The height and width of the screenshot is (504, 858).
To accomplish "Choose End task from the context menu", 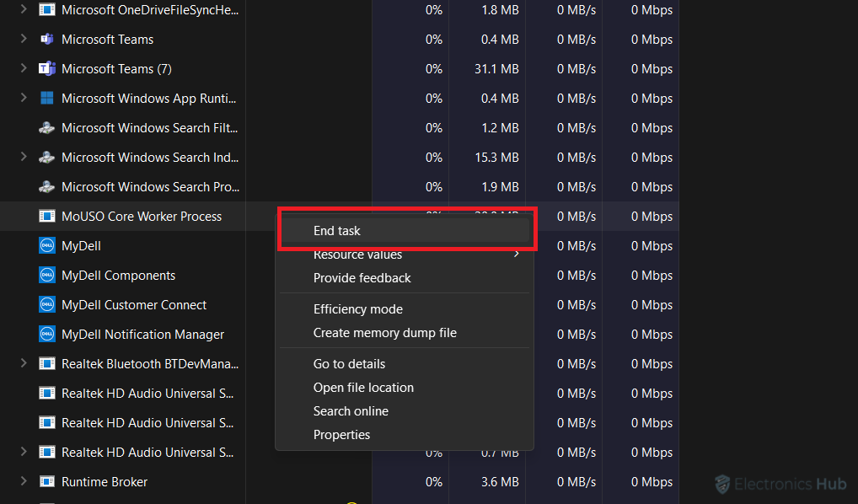I will 405,231.
